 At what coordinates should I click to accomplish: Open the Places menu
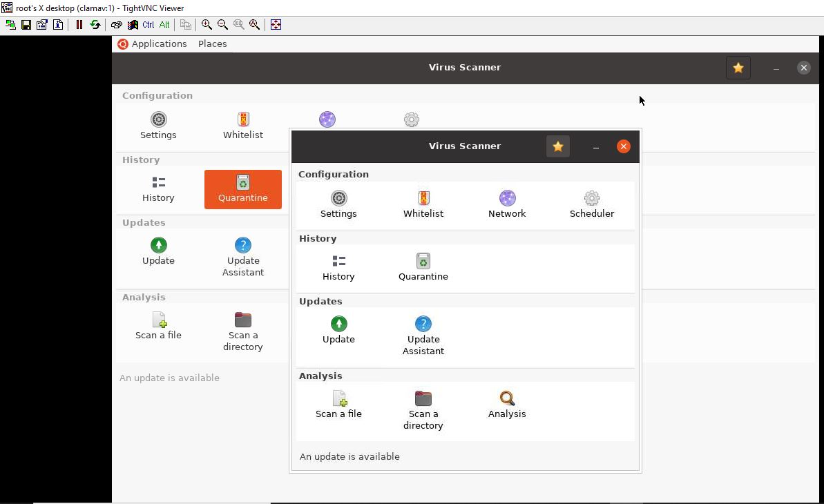point(212,43)
